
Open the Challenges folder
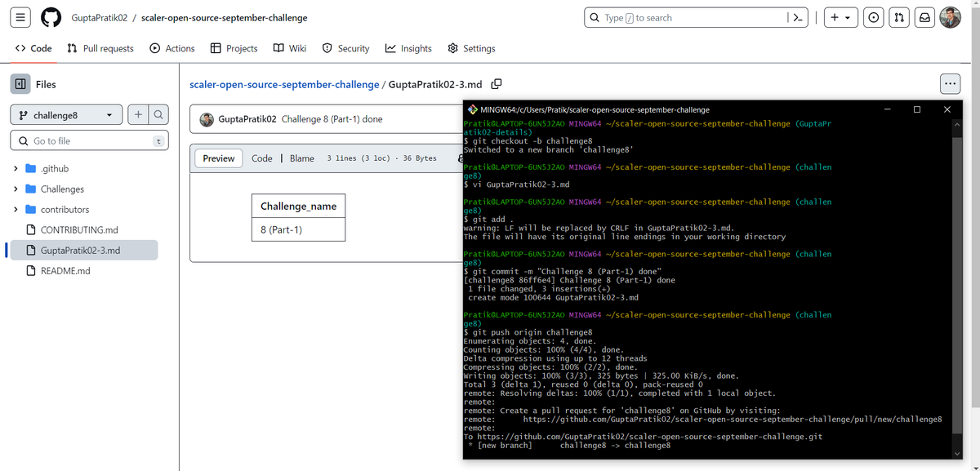coord(62,189)
